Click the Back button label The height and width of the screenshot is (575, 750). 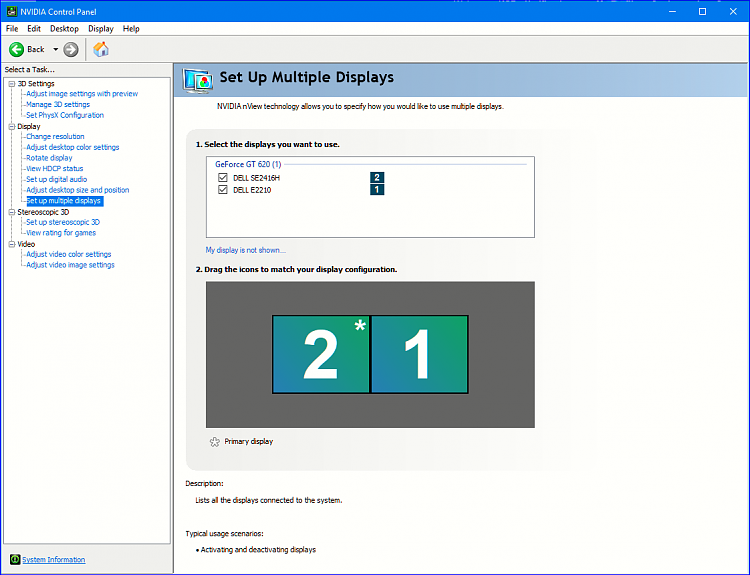pos(36,49)
